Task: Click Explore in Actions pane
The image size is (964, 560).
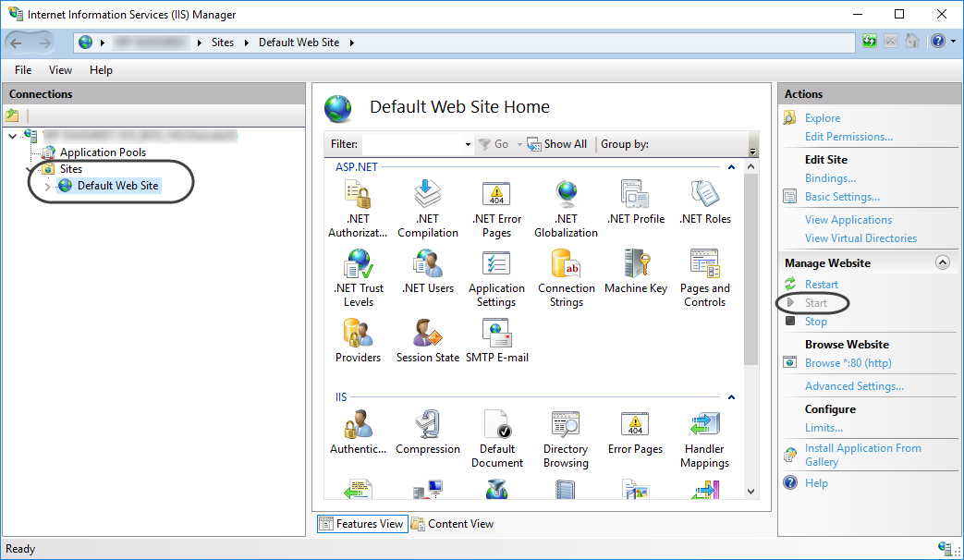Action: point(823,118)
